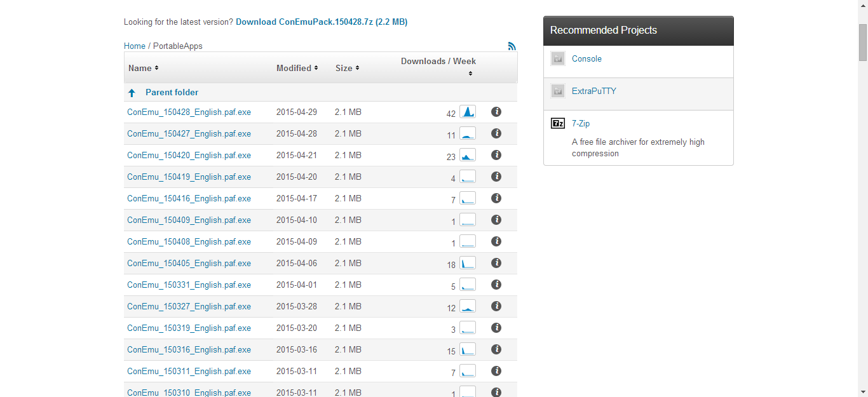Download ConEmu_150311_English.paf.exe

[189, 372]
